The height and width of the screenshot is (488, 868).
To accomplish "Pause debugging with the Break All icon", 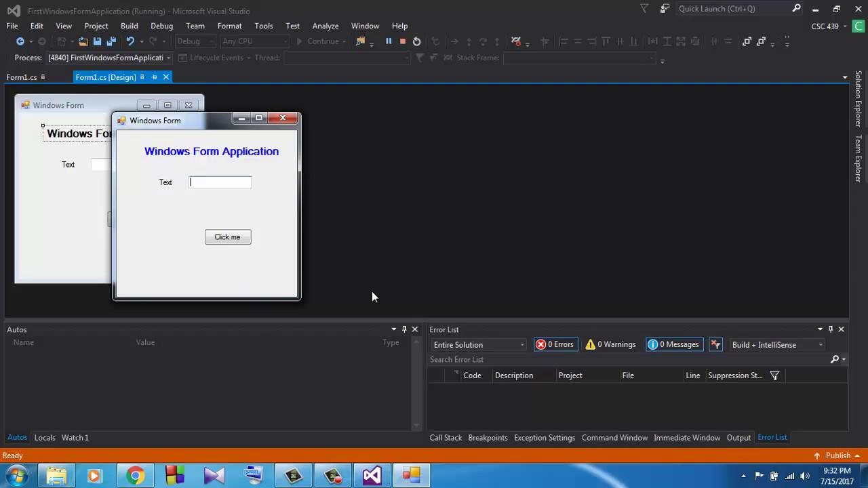I will point(389,41).
